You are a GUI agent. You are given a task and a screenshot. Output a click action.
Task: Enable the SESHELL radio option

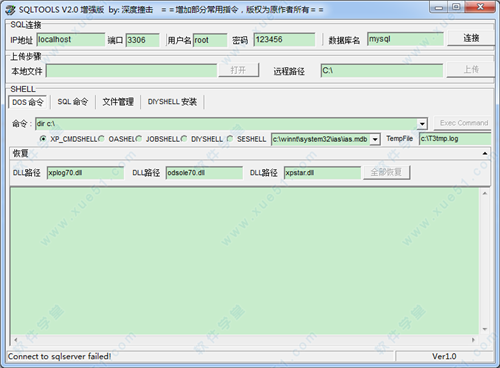tap(230, 139)
